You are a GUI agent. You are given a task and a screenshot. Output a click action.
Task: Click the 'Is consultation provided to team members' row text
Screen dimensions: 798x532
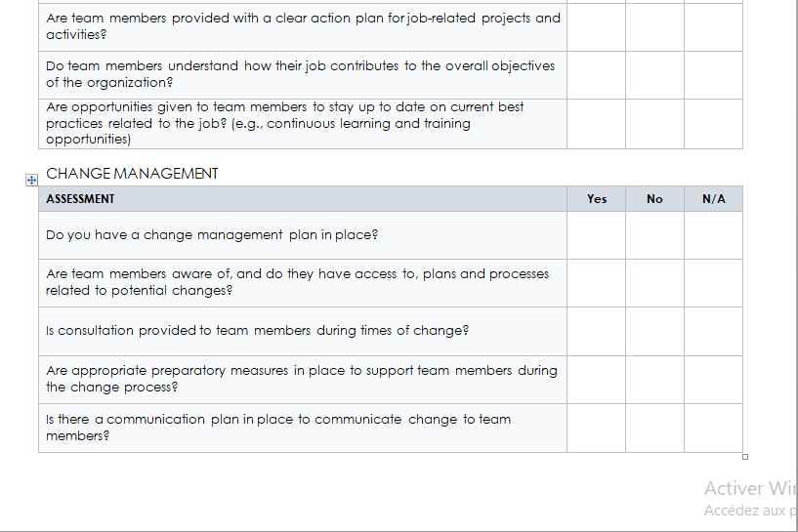tap(257, 331)
